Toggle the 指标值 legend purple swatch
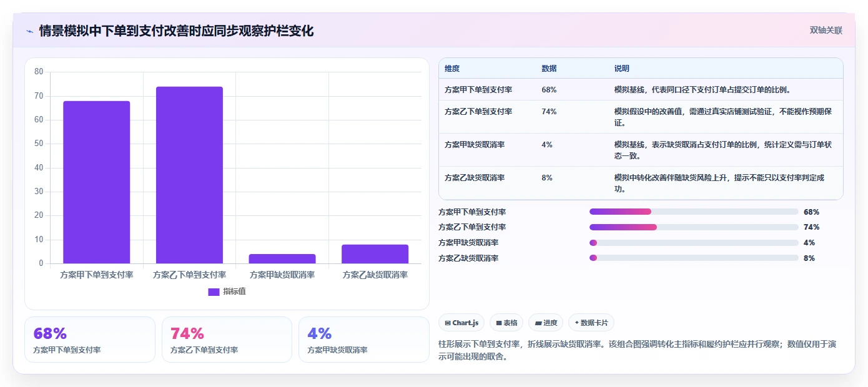 click(x=214, y=291)
